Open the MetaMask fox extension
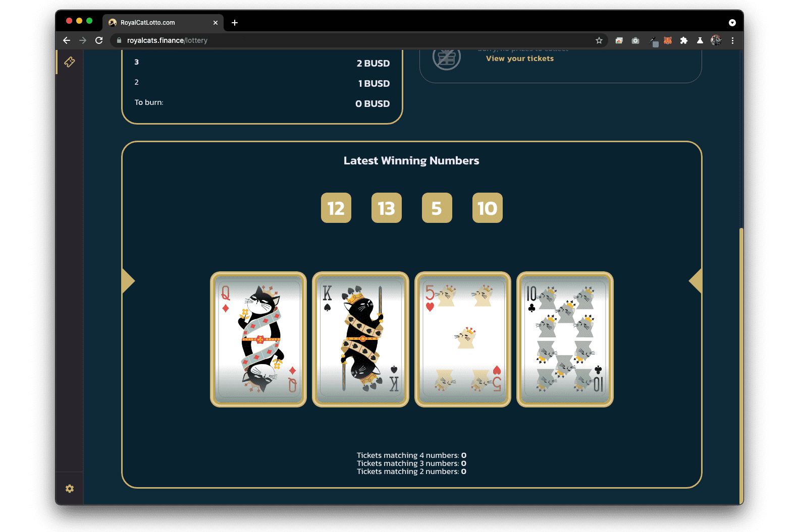This screenshot has width=799, height=532. pyautogui.click(x=668, y=40)
